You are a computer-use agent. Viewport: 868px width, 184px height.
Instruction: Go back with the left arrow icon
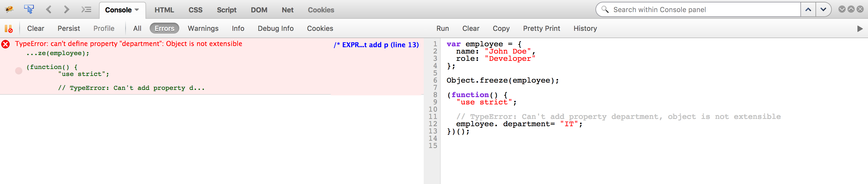pos(49,9)
